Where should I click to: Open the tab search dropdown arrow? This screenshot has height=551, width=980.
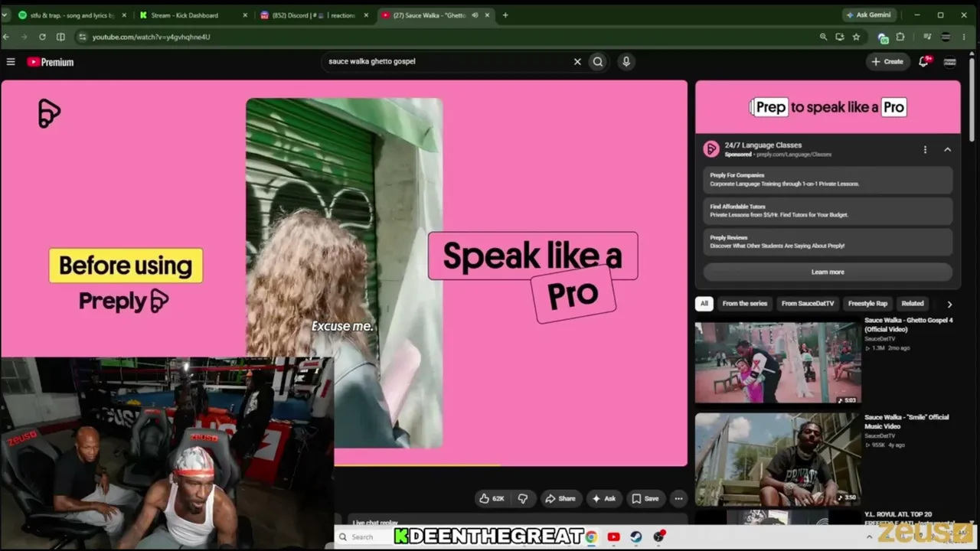(x=5, y=15)
